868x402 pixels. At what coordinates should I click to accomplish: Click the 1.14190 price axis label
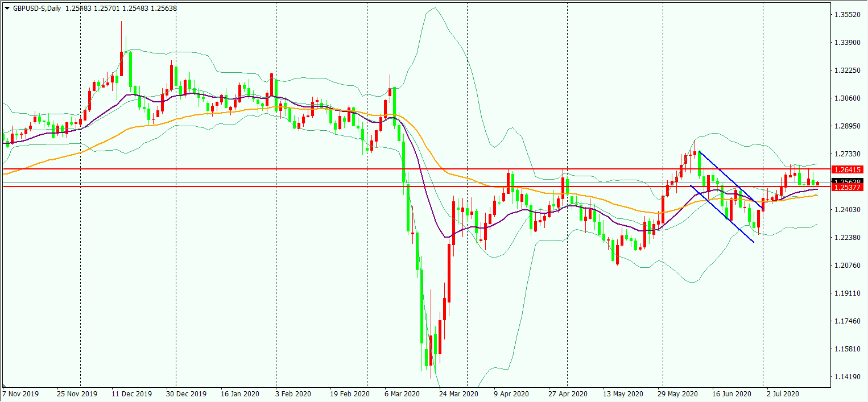click(847, 377)
